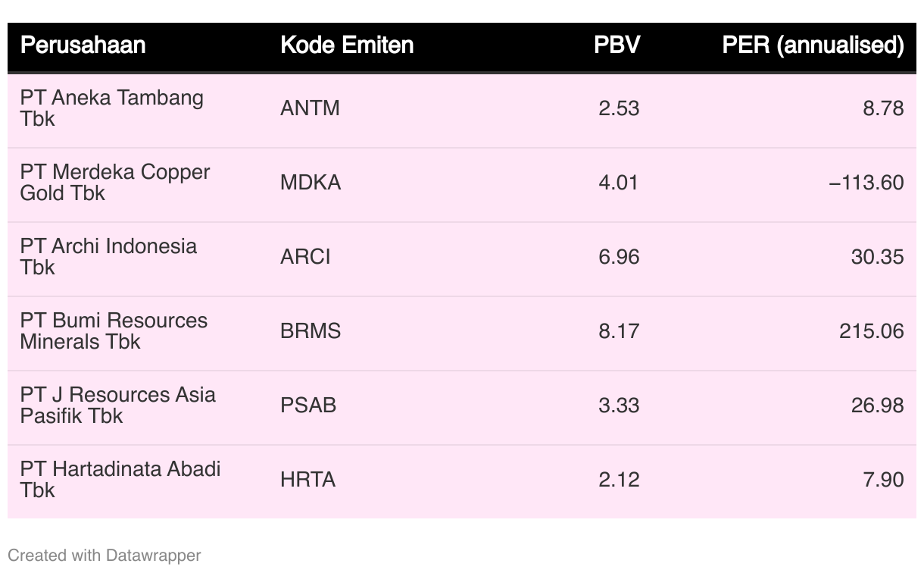This screenshot has height=573, width=924.
Task: Click the HRTA ticker code
Action: [x=307, y=480]
